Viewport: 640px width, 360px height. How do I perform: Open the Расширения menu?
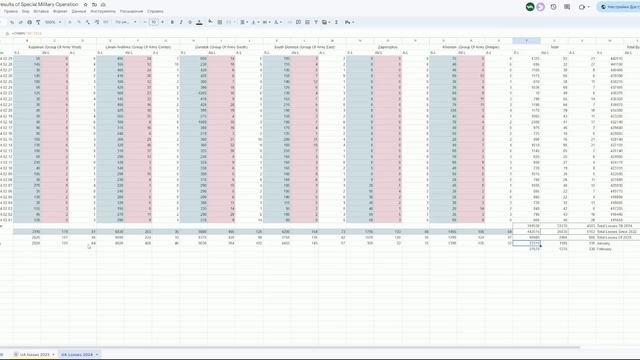(131, 11)
